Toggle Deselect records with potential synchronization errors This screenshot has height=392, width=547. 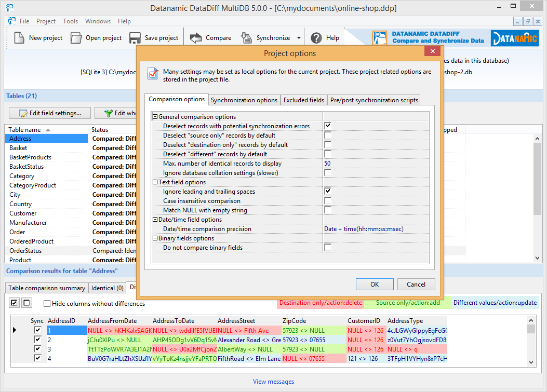pos(328,126)
